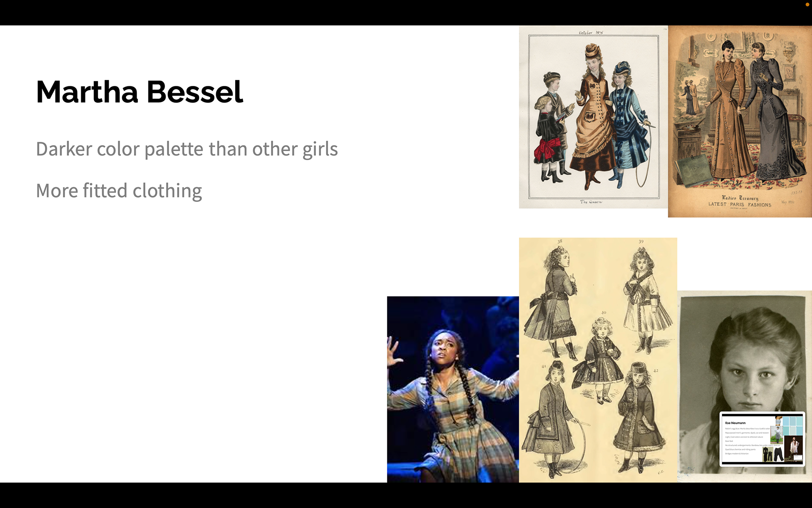
Task: Click the stage photo of girl in plaid dress
Action: [x=453, y=389]
